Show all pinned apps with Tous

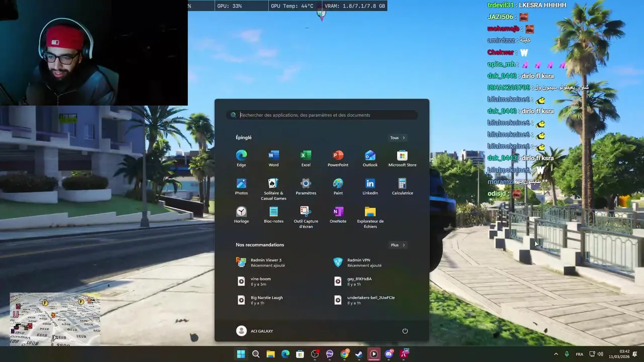pos(397,138)
